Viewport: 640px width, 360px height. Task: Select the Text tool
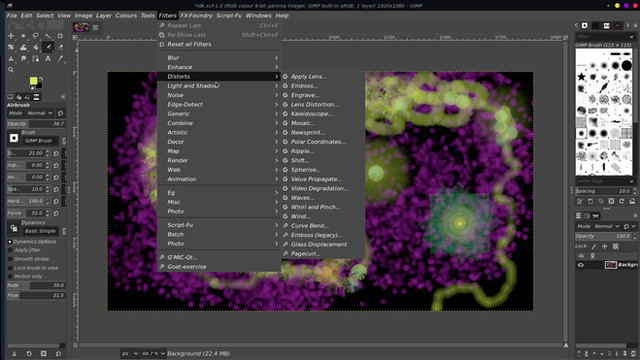click(48, 58)
